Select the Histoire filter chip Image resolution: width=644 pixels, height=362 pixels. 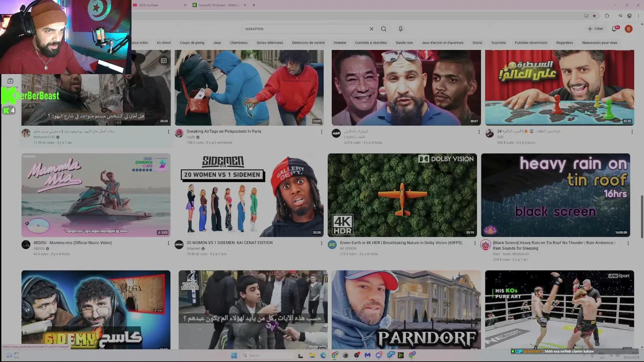[340, 43]
